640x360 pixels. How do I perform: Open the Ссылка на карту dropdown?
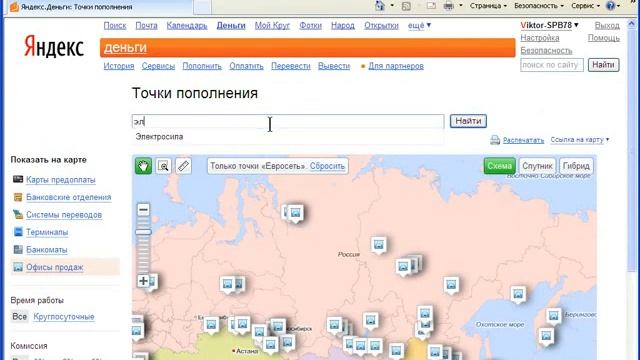[x=580, y=140]
